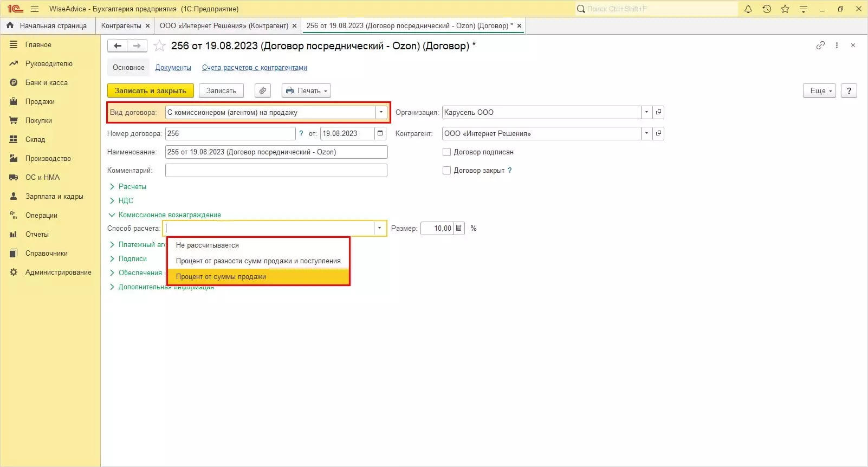Open favorites star in title bar
Screen dimensions: 868x467
[785, 9]
